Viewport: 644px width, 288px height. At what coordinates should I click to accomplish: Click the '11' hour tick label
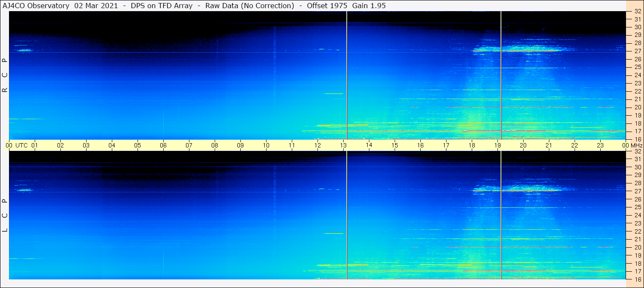click(x=292, y=145)
